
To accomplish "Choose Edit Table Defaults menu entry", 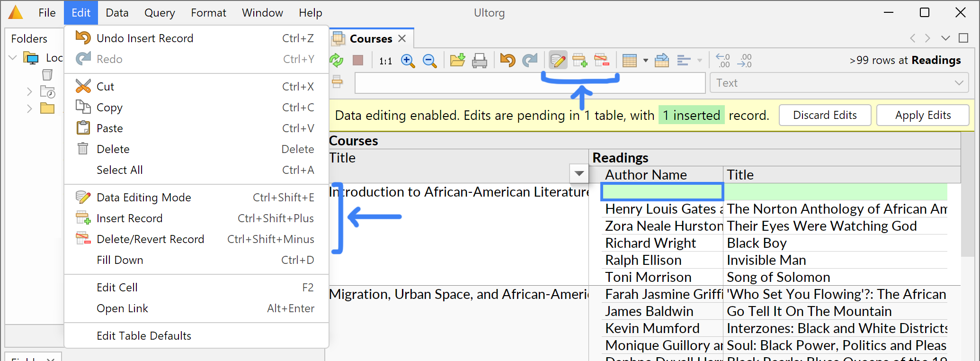I will click(x=196, y=336).
